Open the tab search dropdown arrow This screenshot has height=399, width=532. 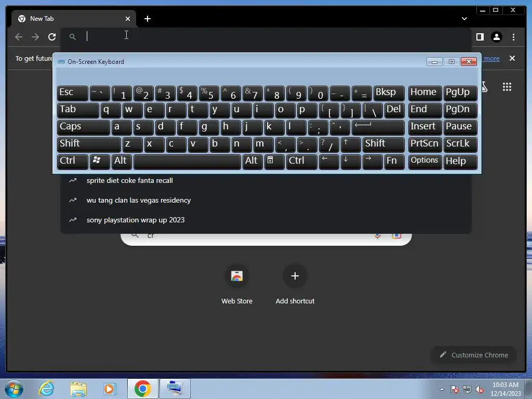(x=464, y=19)
